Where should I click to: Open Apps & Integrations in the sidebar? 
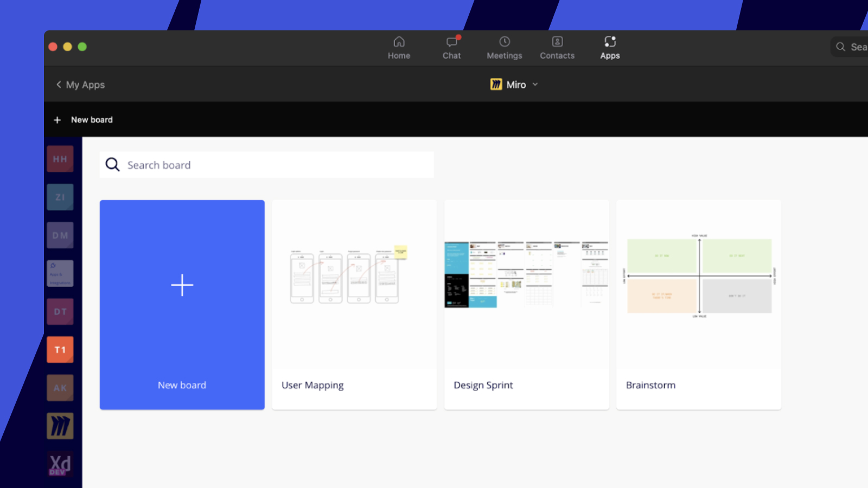click(x=60, y=273)
